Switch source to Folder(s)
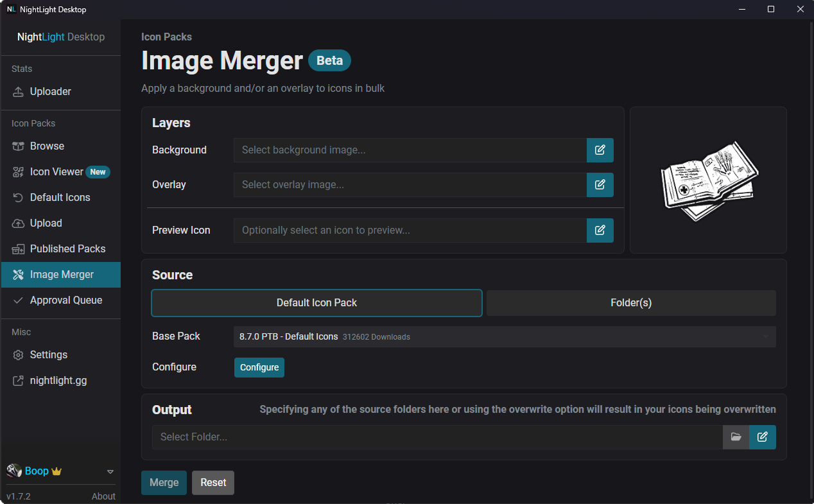This screenshot has height=504, width=814. (630, 302)
